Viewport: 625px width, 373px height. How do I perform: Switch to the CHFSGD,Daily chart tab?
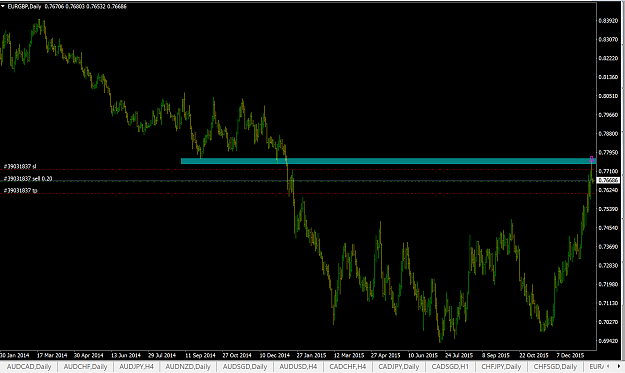555,367
